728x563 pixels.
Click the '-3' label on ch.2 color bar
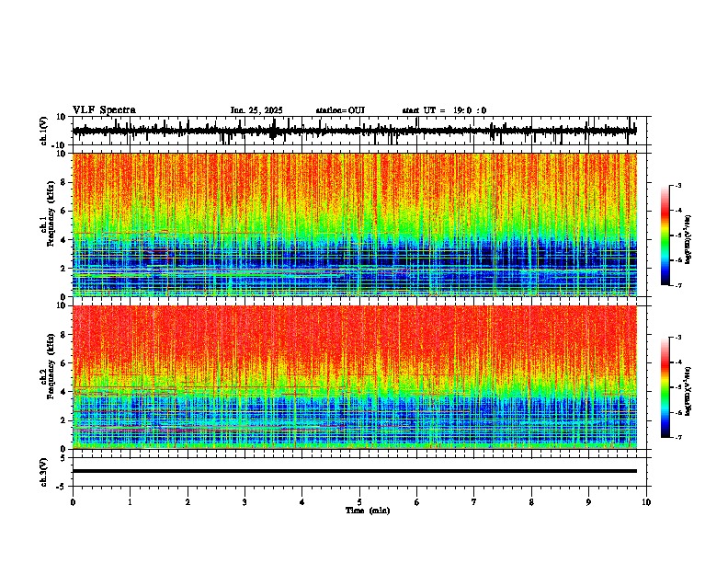point(677,338)
